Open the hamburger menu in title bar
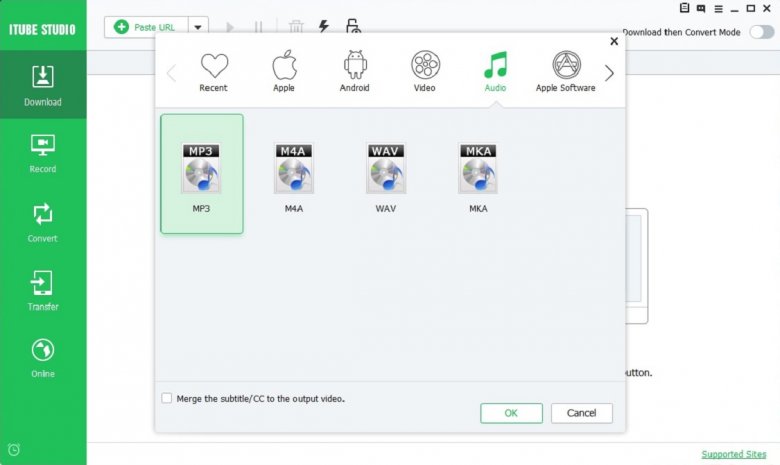This screenshot has width=780, height=465. pos(718,9)
